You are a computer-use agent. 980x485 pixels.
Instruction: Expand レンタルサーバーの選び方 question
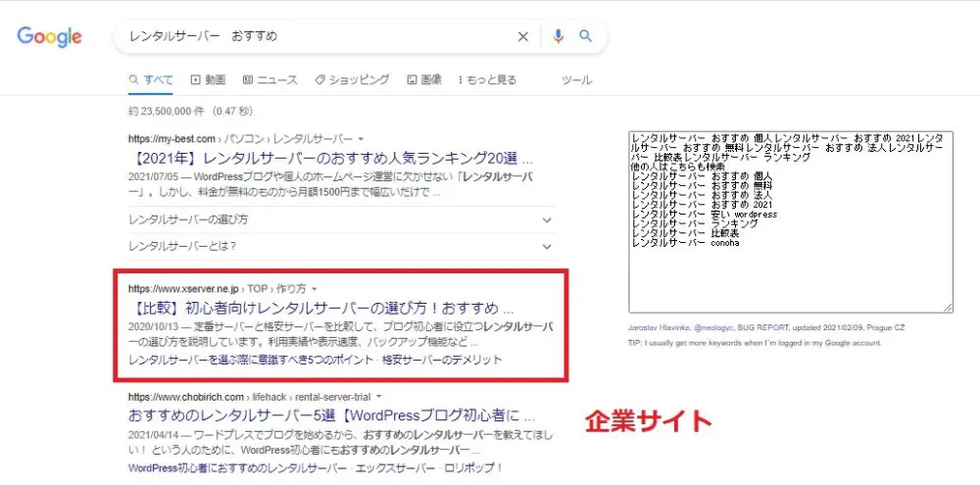[x=338, y=219]
